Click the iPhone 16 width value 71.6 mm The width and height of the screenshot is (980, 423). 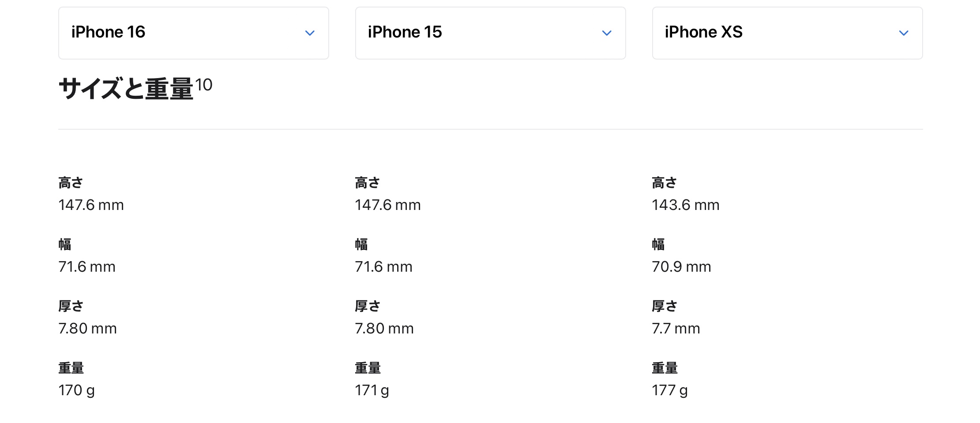(86, 267)
